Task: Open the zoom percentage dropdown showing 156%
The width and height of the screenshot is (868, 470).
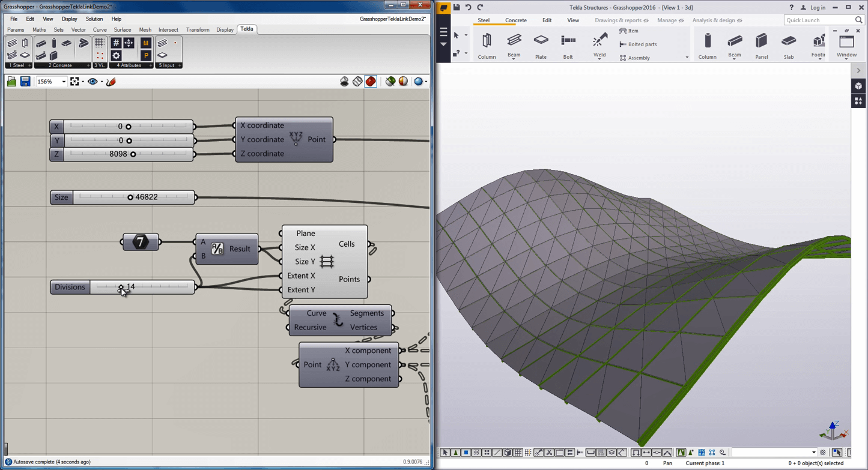Action: tap(63, 82)
